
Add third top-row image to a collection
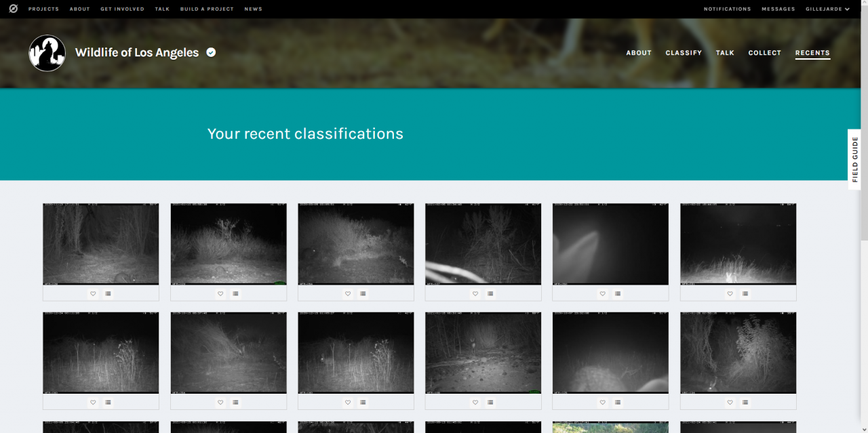click(x=363, y=293)
